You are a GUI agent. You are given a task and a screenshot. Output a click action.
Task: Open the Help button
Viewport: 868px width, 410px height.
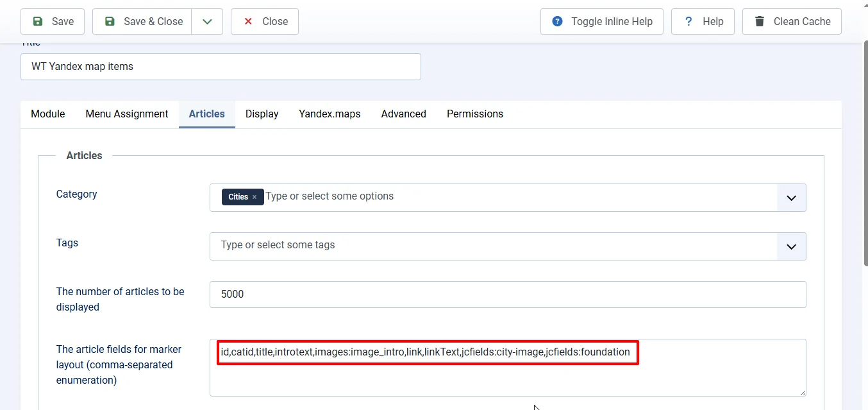click(703, 21)
